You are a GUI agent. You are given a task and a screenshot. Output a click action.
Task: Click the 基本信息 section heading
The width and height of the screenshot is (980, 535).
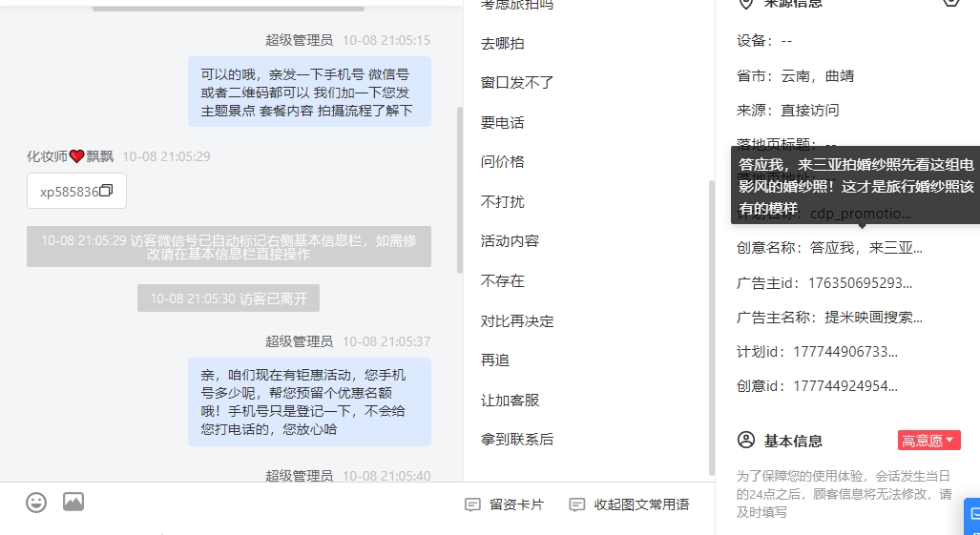(x=793, y=441)
